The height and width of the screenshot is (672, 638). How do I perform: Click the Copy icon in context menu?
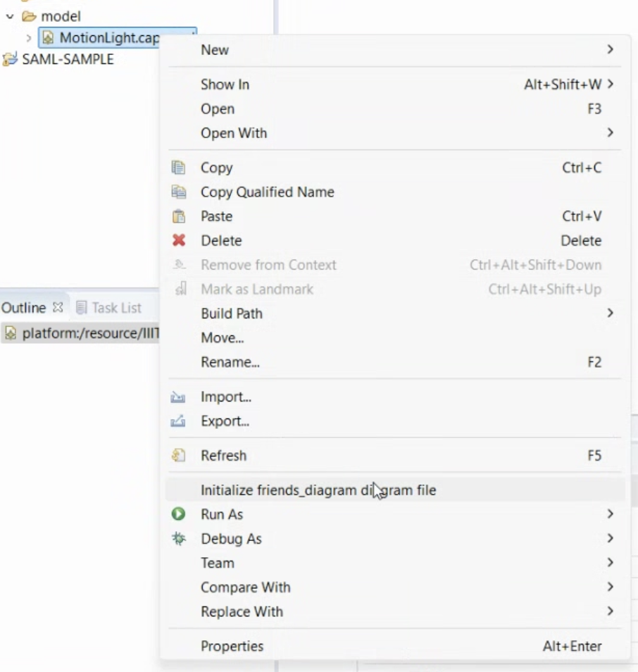[x=179, y=168]
